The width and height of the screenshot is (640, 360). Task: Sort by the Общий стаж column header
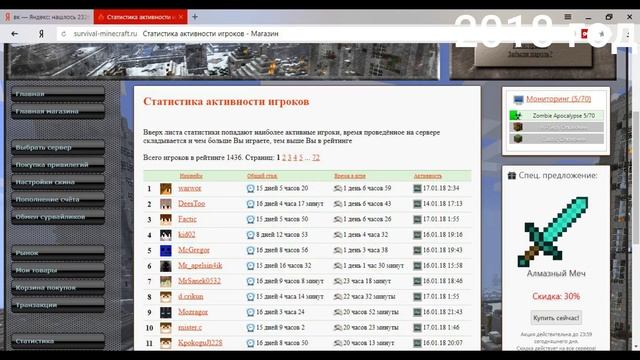(x=262, y=176)
